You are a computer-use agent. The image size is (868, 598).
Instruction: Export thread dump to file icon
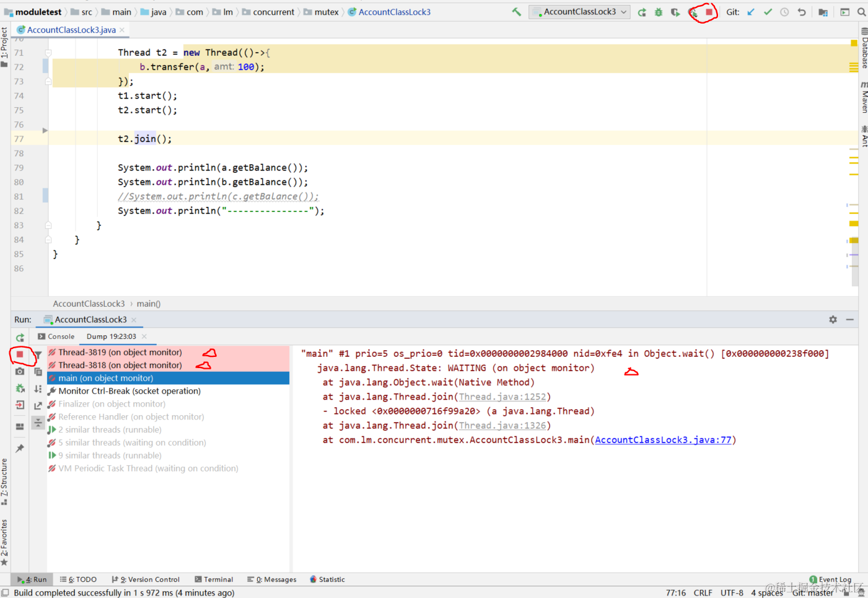point(38,405)
